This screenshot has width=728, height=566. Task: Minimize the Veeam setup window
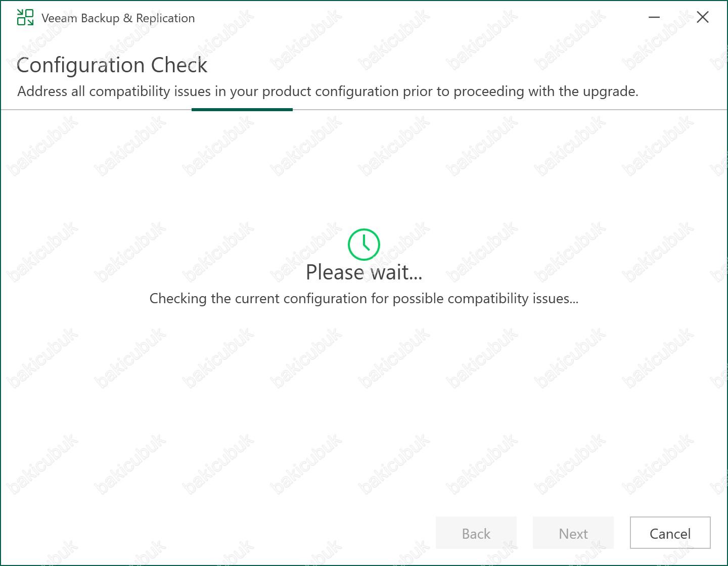(654, 17)
